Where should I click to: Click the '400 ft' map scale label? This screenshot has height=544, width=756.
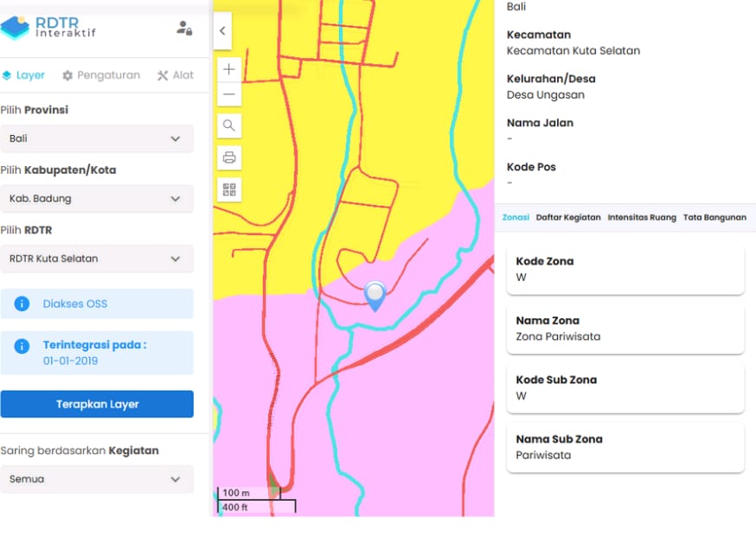tap(234, 508)
